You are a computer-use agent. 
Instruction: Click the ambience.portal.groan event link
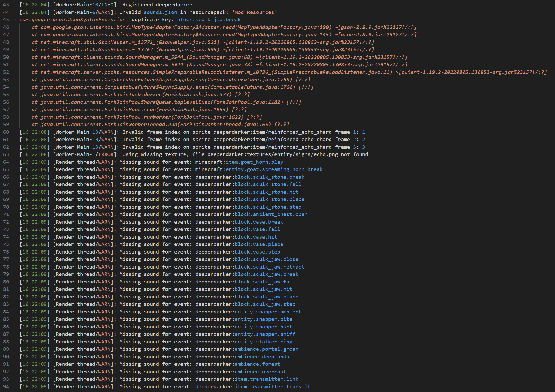pos(266,349)
